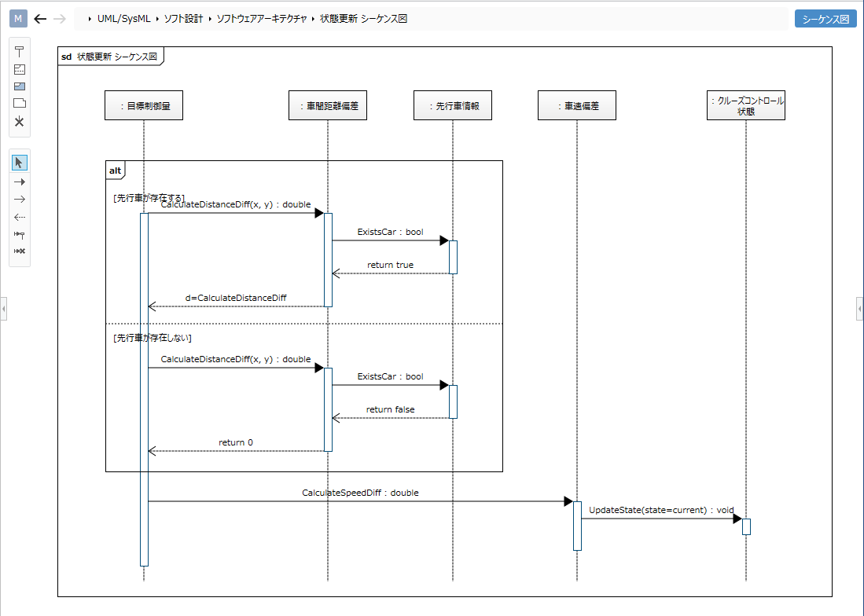Select the return 0 message label

coord(236,442)
